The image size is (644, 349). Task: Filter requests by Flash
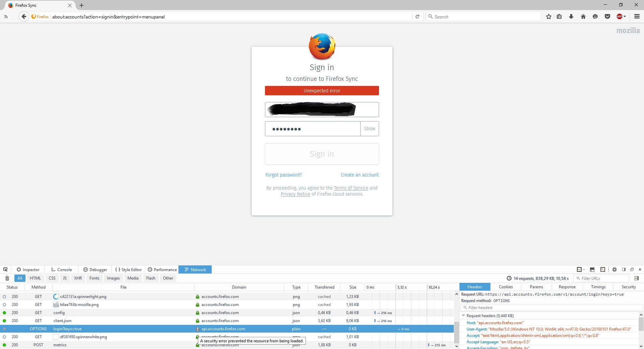pos(151,278)
